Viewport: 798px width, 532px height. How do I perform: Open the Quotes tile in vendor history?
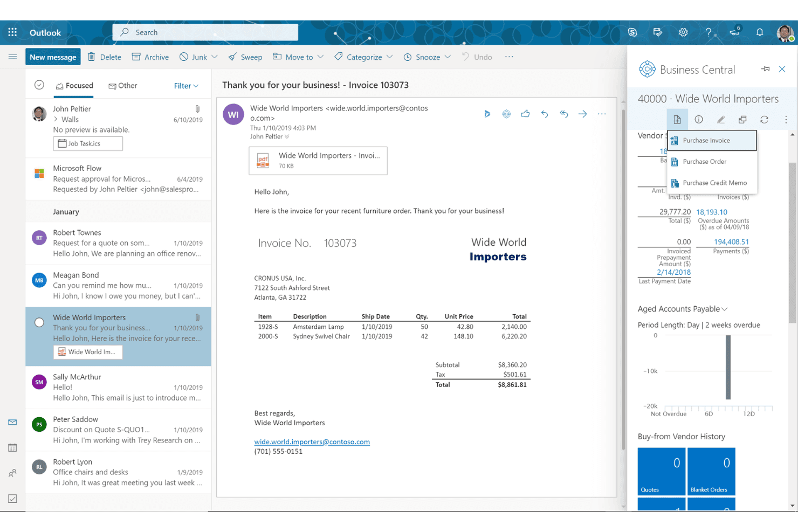(662, 472)
